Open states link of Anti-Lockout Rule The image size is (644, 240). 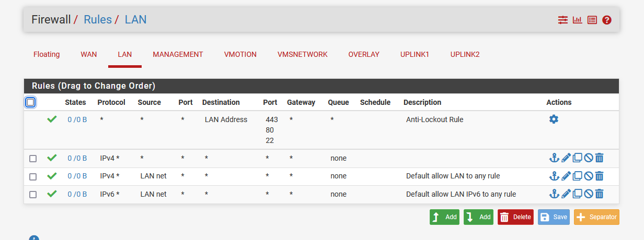click(x=77, y=119)
